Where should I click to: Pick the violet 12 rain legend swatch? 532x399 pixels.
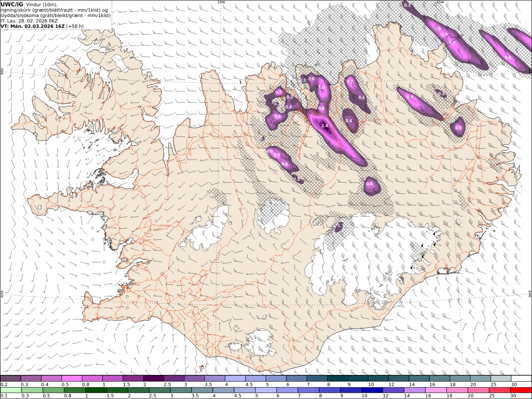point(393,390)
